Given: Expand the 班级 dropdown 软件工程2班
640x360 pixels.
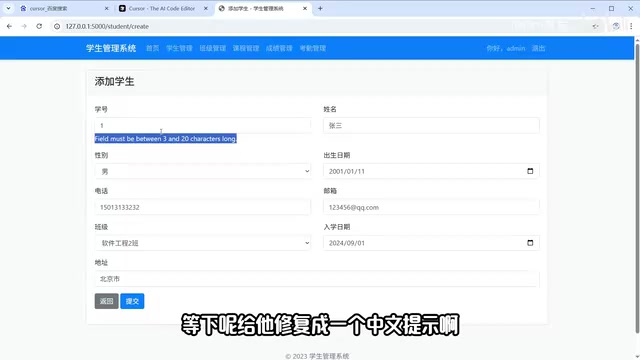Looking at the screenshot, I should [x=202, y=243].
